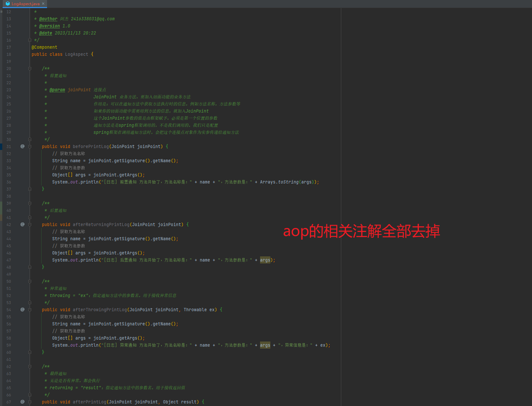This screenshot has height=406, width=532.
Task: Fold the Javadoc starting at line 20
Action: click(30, 68)
